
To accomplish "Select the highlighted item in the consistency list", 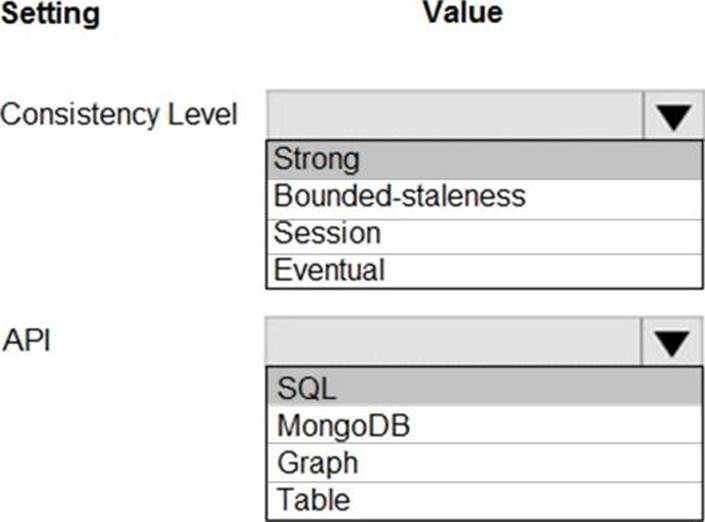I will point(484,159).
